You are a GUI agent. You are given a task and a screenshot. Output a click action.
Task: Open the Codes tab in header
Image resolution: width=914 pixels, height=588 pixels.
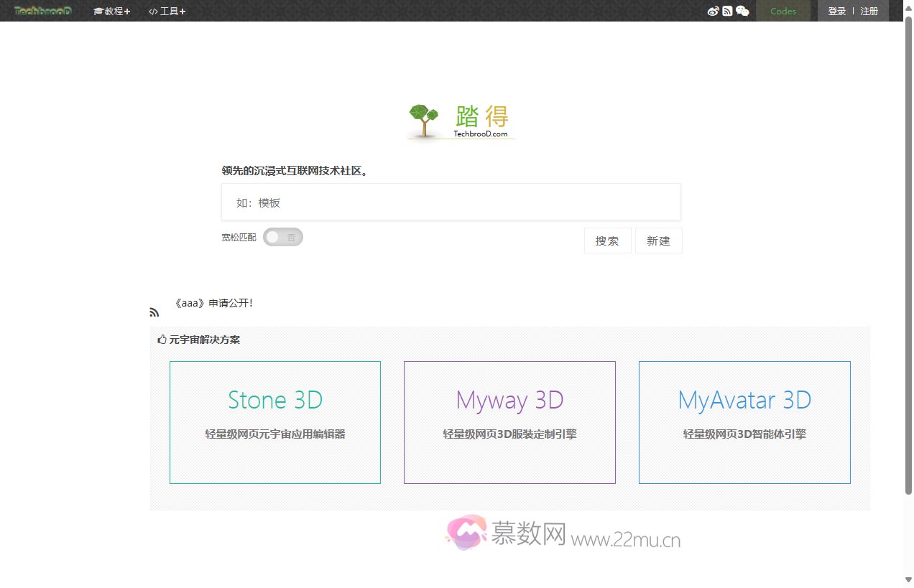pos(783,11)
